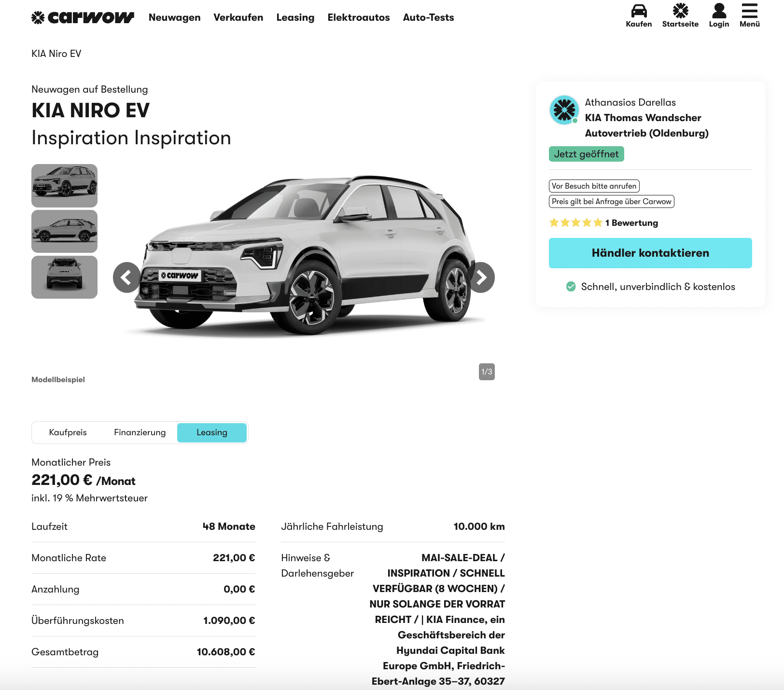
Task: Click the dealer avatar logo
Action: click(x=564, y=110)
